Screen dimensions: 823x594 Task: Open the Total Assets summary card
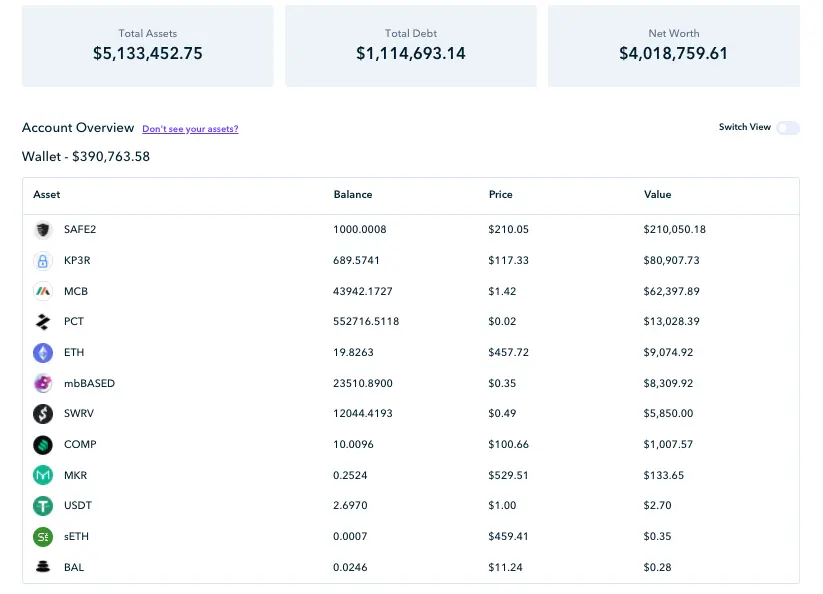(x=147, y=46)
